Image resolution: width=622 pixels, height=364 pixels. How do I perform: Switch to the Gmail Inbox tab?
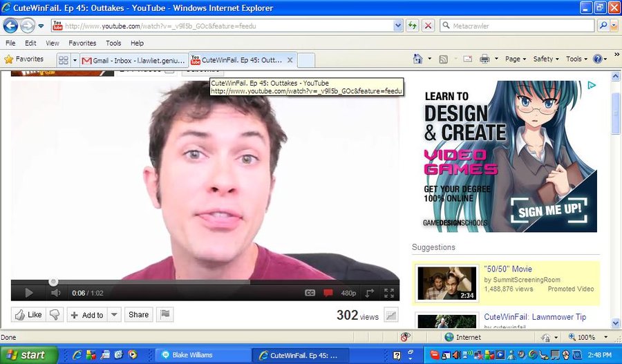133,60
